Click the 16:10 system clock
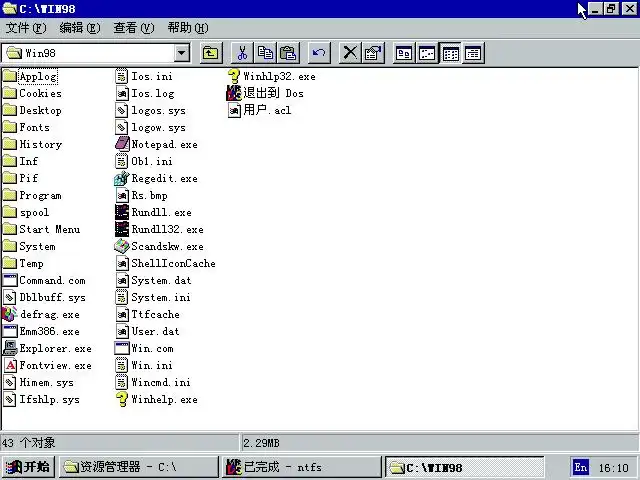This screenshot has width=640, height=480. pos(613,468)
